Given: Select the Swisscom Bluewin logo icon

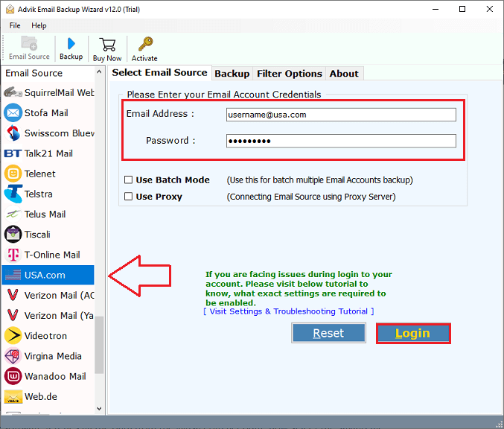Looking at the screenshot, I should tap(13, 133).
